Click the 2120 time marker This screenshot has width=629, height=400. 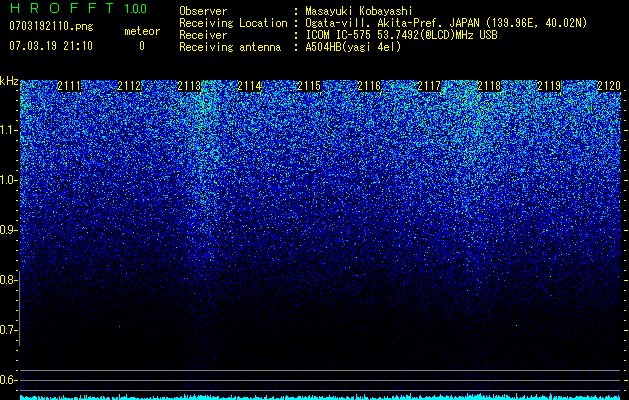[x=609, y=86]
